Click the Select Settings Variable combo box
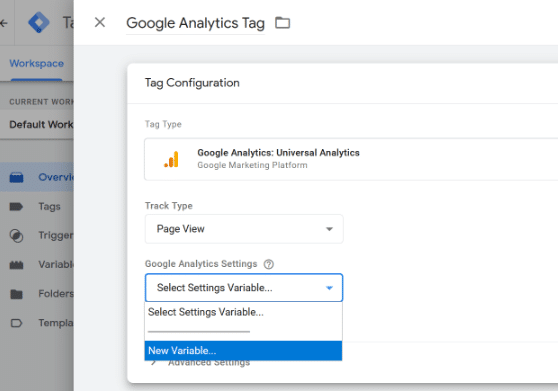 [x=244, y=287]
